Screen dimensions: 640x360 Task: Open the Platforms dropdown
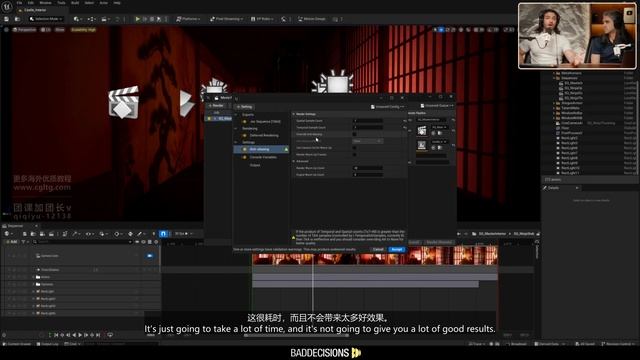(188, 19)
